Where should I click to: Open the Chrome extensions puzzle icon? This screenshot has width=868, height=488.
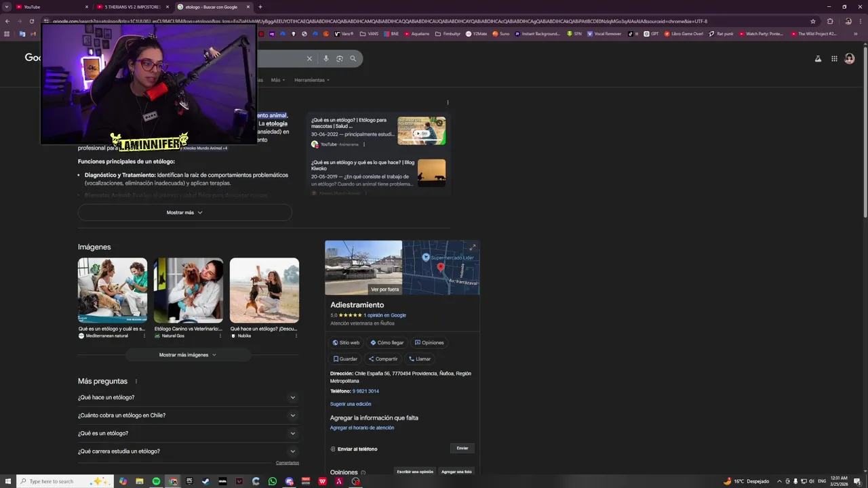tap(830, 21)
